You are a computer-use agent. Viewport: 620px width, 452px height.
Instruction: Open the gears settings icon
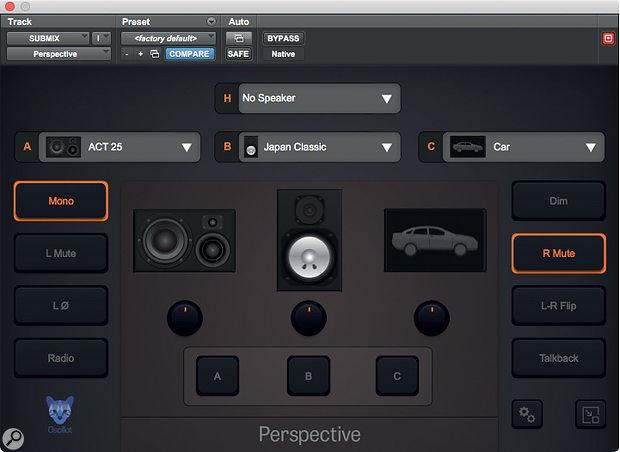coord(527,414)
